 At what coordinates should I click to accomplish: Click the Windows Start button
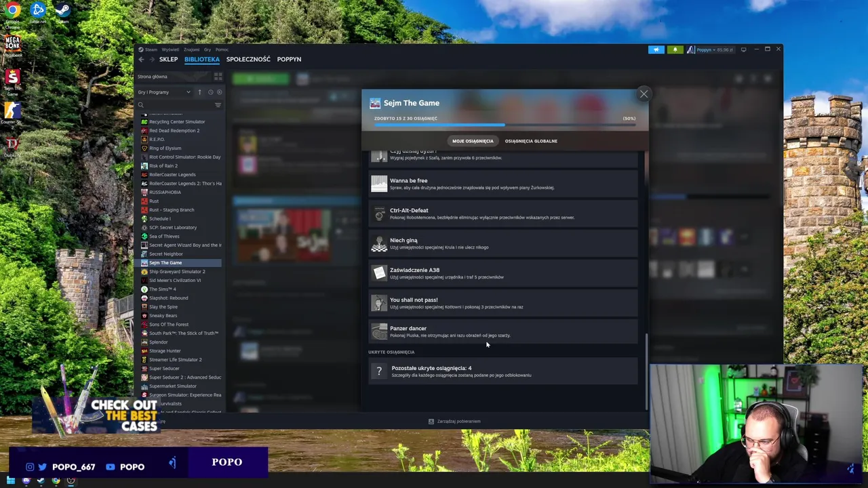point(11,481)
